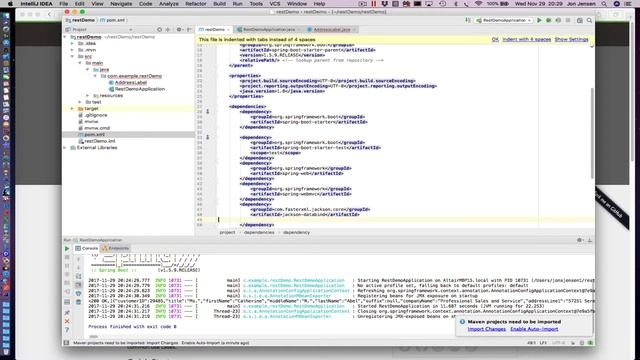The width and height of the screenshot is (640, 360).
Task: Click the blue question mark help icon
Action: pos(67,330)
